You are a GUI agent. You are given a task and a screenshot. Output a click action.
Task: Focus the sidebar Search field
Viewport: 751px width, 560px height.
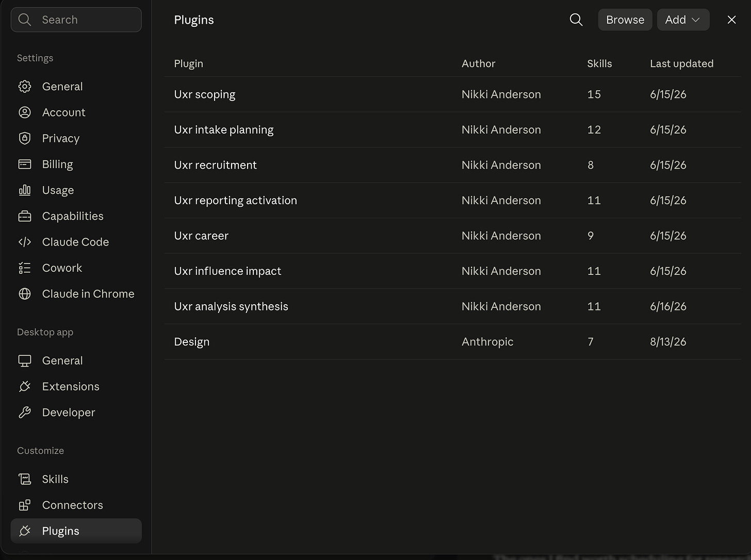(x=76, y=20)
